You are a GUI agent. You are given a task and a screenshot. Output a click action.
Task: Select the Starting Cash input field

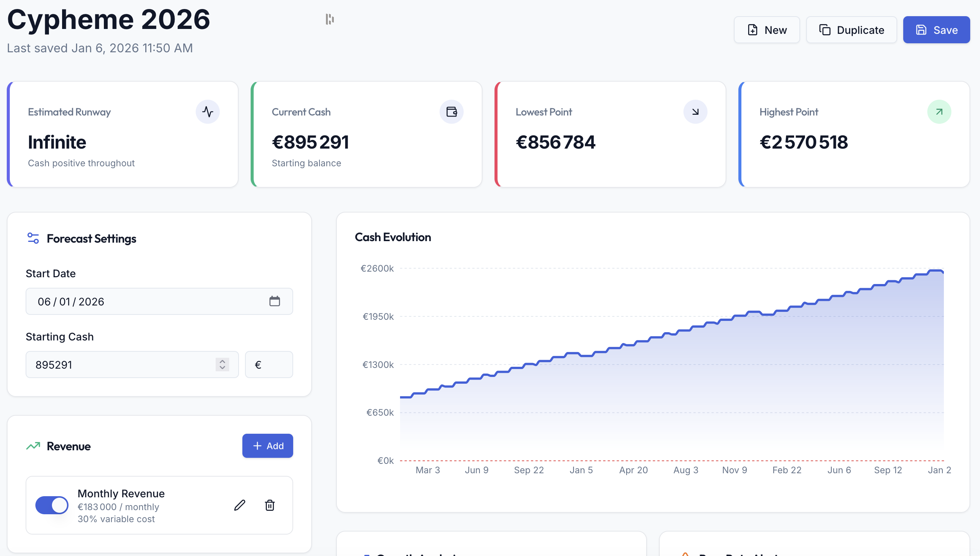(114, 364)
